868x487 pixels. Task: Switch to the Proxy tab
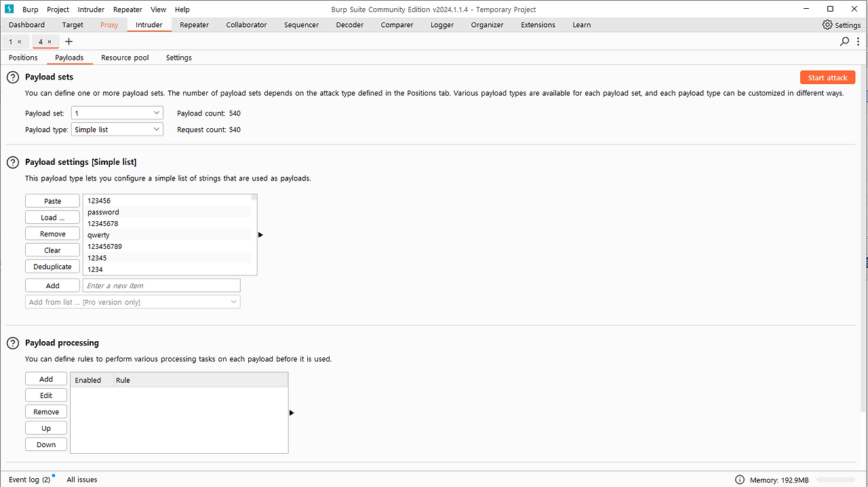109,24
